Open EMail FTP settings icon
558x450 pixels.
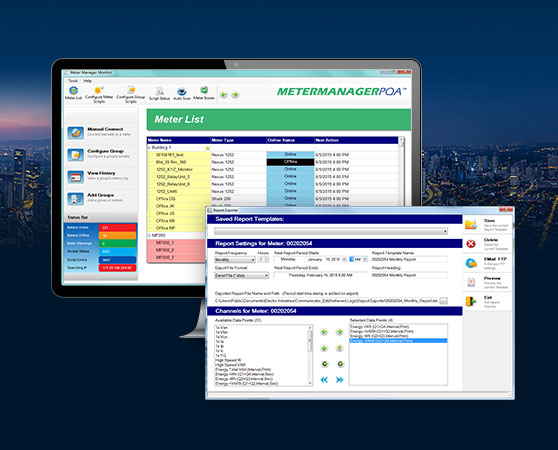point(471,263)
